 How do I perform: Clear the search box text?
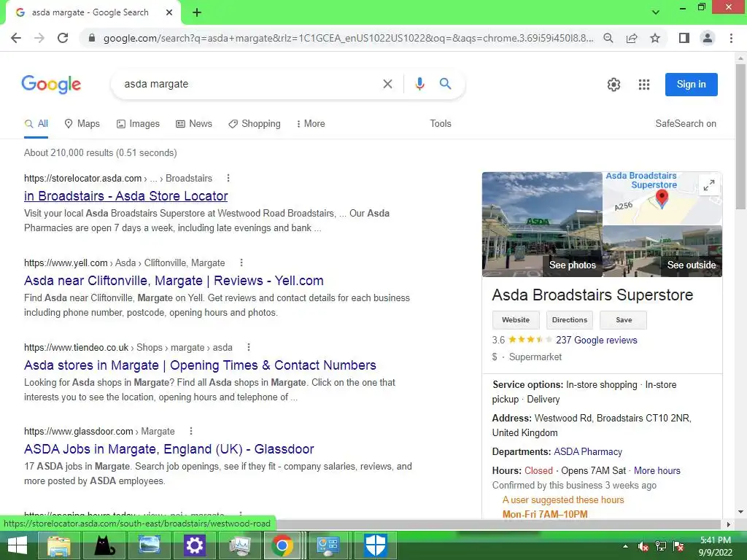pos(388,84)
